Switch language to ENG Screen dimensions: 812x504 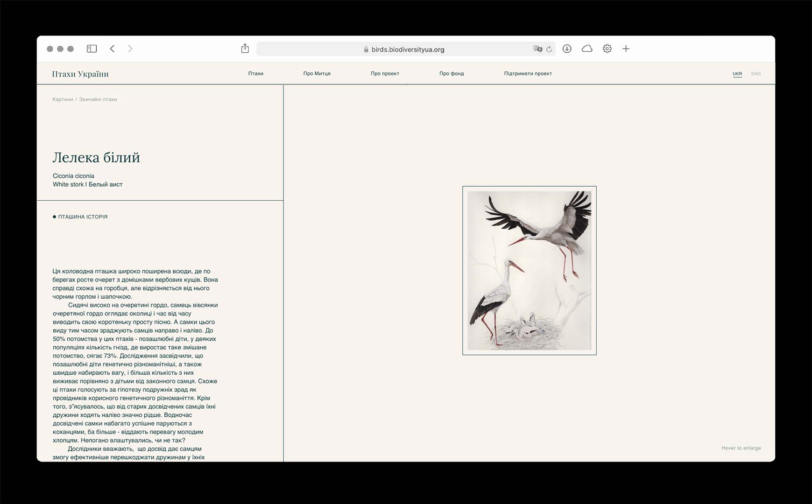[756, 74]
